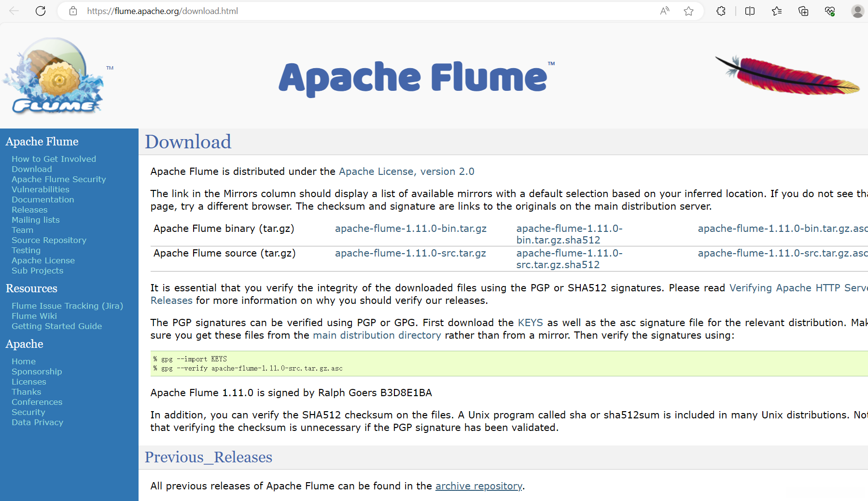Image resolution: width=868 pixels, height=501 pixels.
Task: Open the Collections icon
Action: coord(803,11)
